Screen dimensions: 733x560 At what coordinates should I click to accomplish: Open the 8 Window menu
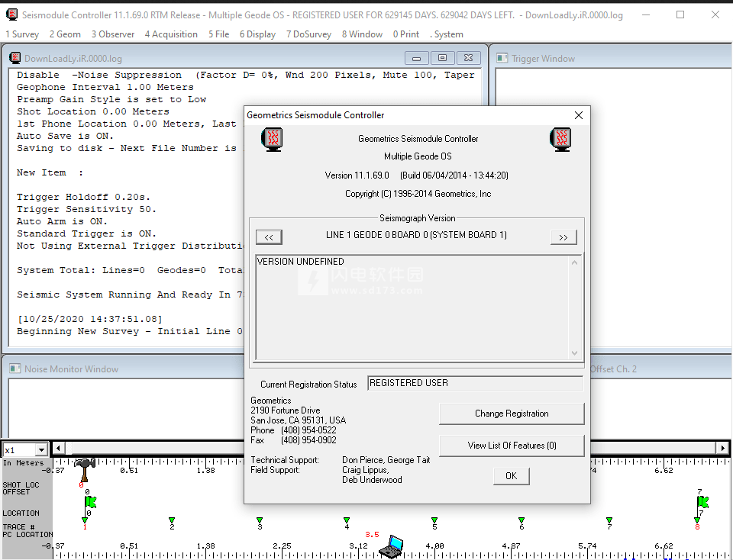click(x=362, y=34)
